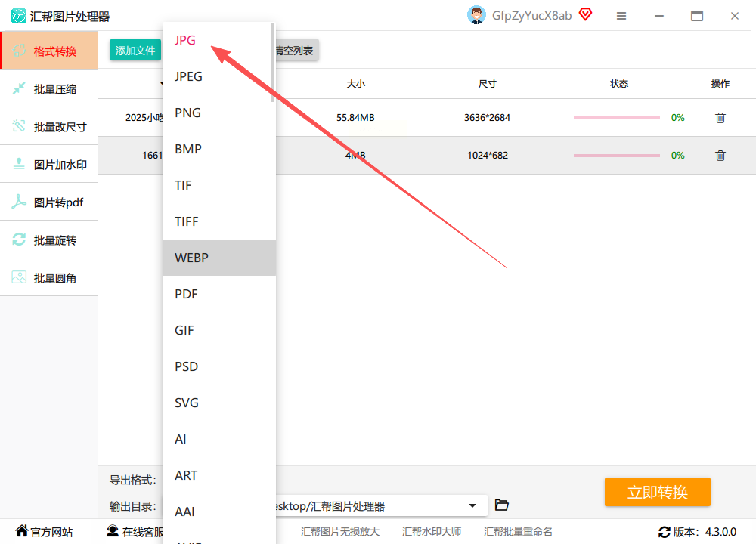Viewport: 756px width, 544px height.
Task: Open the 图片转pdf section
Action: tap(49, 202)
